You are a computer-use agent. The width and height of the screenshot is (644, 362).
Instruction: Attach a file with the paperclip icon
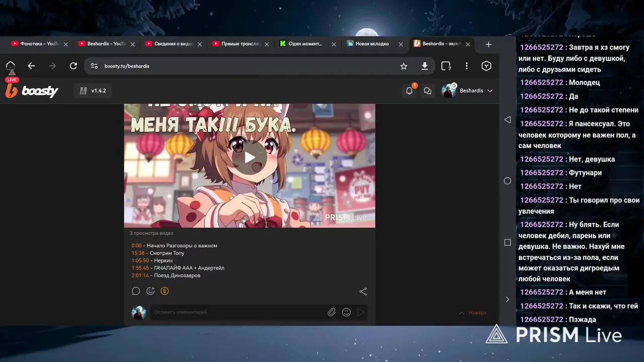(x=332, y=312)
